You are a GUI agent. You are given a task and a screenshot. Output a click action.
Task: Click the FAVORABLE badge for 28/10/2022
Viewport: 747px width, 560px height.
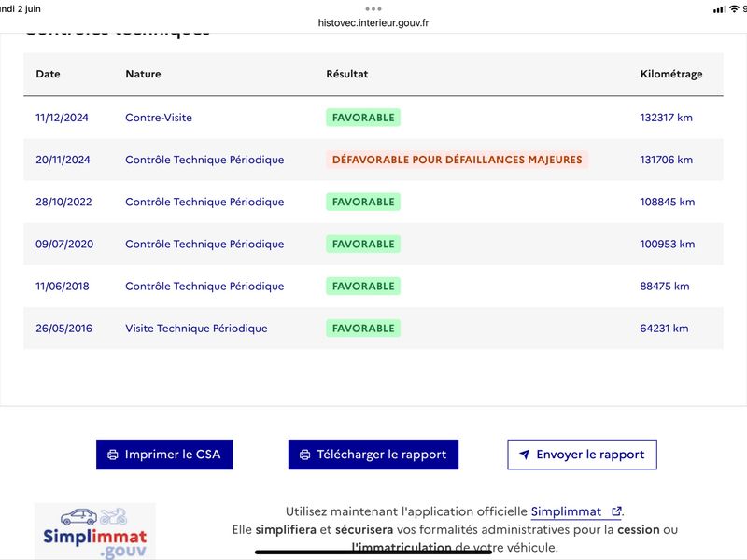coord(363,202)
